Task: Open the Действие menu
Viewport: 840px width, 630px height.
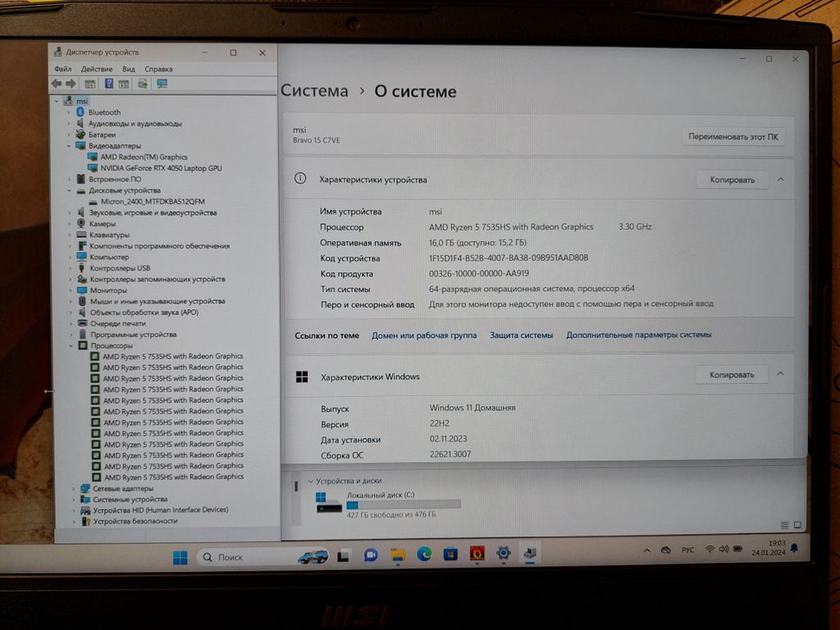Action: coord(97,69)
